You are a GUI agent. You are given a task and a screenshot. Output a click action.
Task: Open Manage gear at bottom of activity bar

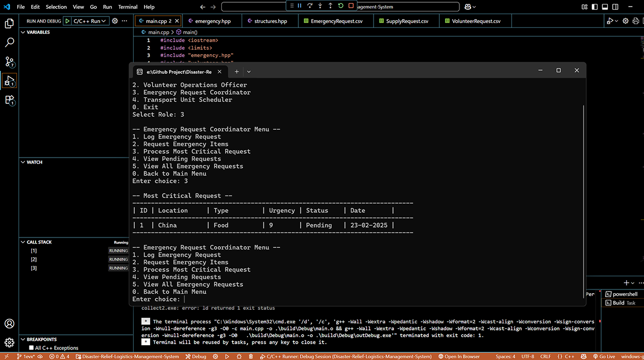(x=9, y=342)
